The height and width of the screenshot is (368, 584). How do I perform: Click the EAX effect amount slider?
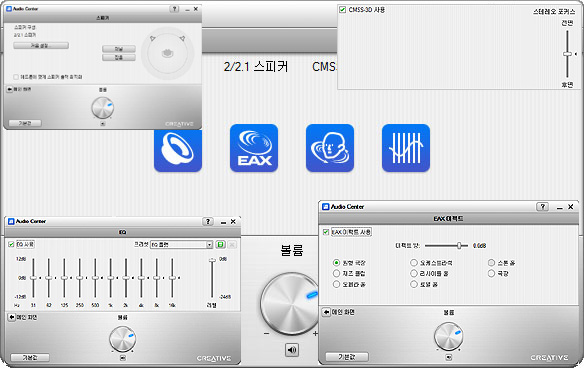(446, 245)
